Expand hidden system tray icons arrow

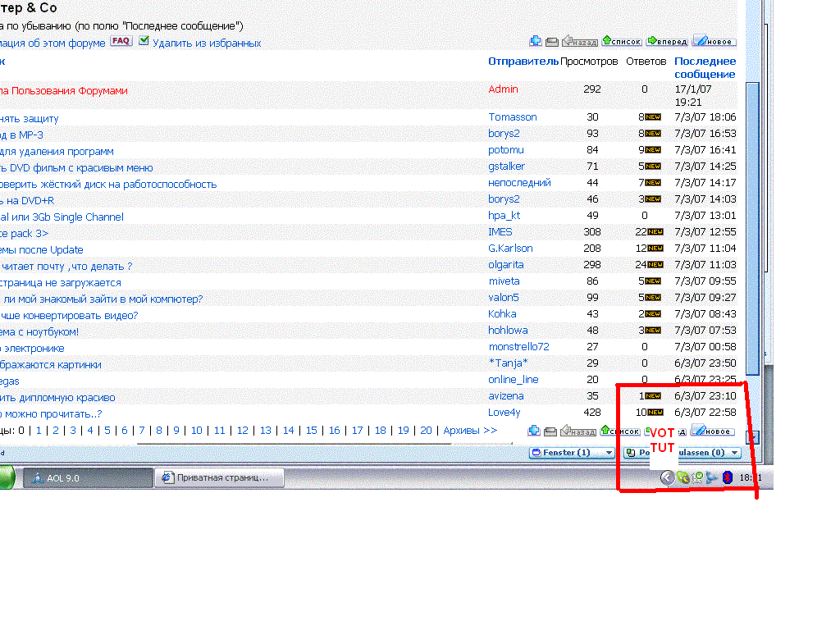[x=667, y=477]
